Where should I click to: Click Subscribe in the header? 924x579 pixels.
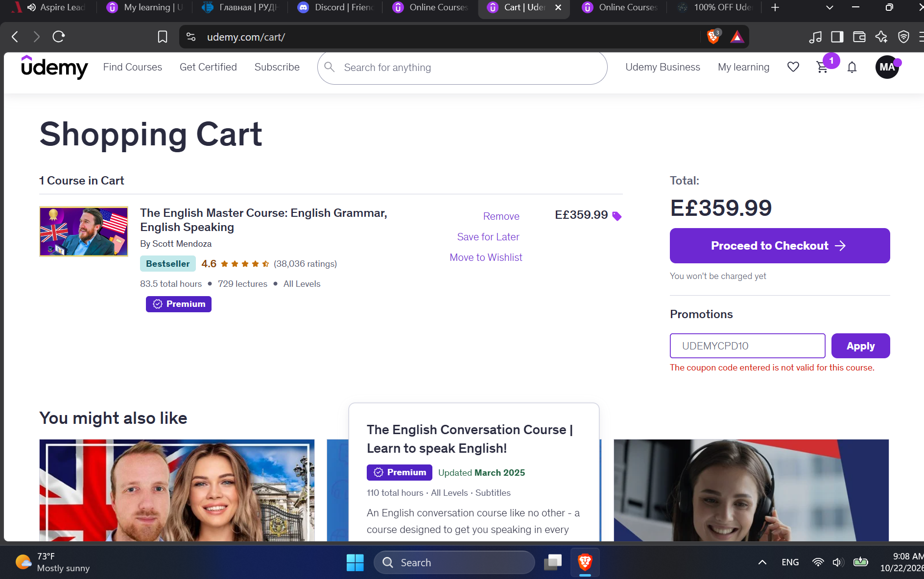point(277,67)
